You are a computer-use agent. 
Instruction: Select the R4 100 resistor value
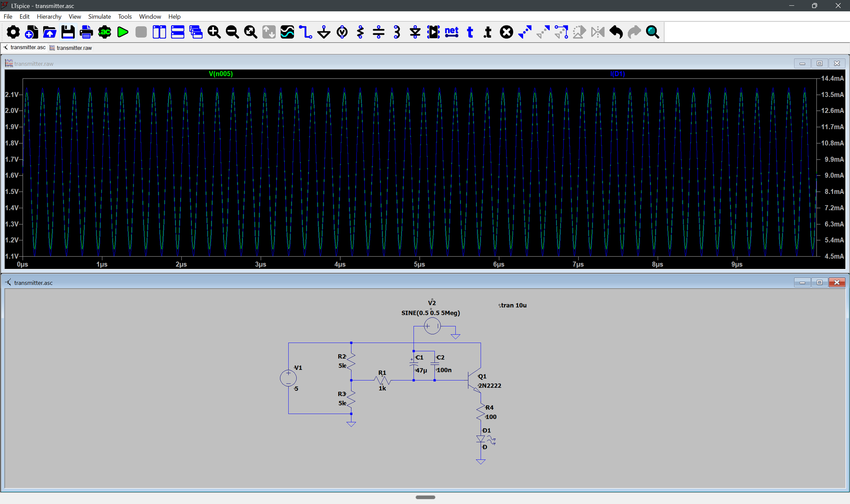pyautogui.click(x=491, y=417)
